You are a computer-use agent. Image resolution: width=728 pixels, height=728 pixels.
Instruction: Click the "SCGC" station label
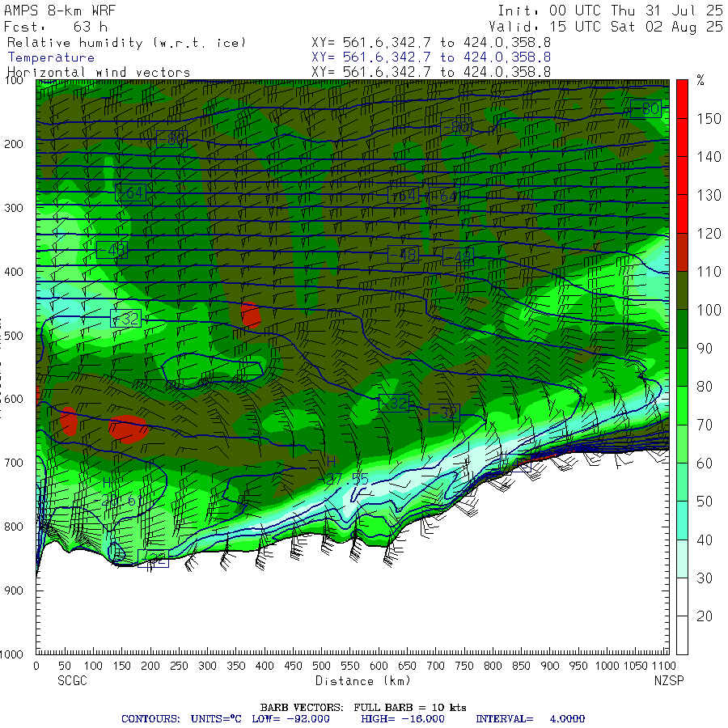[72, 681]
